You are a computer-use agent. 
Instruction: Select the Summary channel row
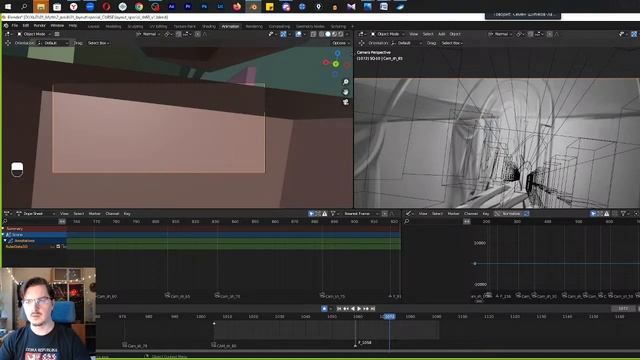(35, 229)
